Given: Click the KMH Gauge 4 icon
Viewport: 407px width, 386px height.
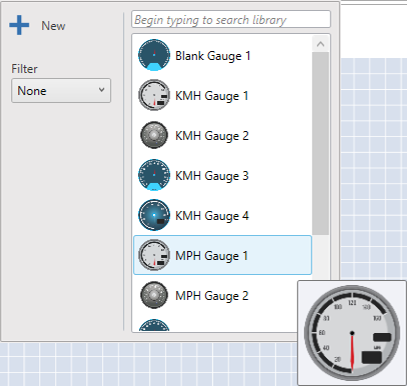Looking at the screenshot, I should (x=154, y=215).
